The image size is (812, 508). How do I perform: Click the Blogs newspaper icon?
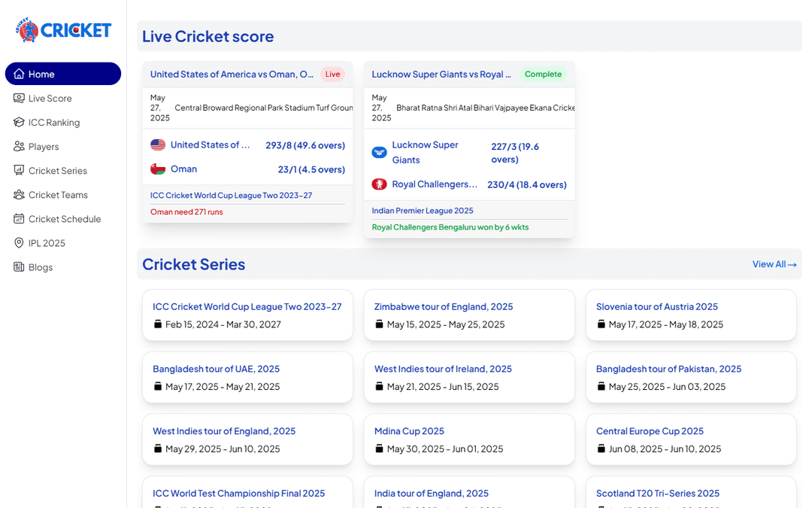[19, 267]
